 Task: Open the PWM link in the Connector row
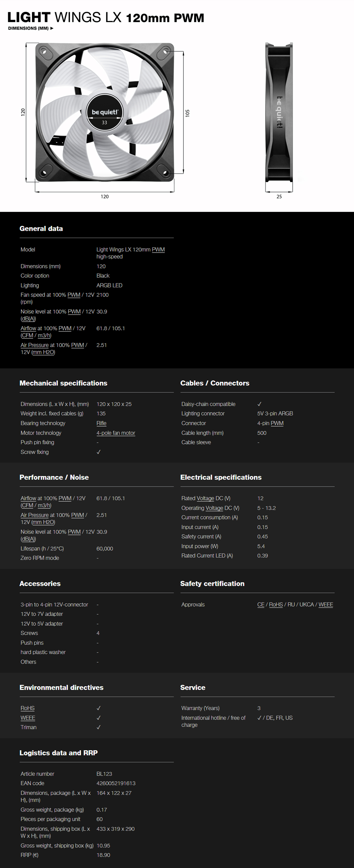(x=277, y=423)
